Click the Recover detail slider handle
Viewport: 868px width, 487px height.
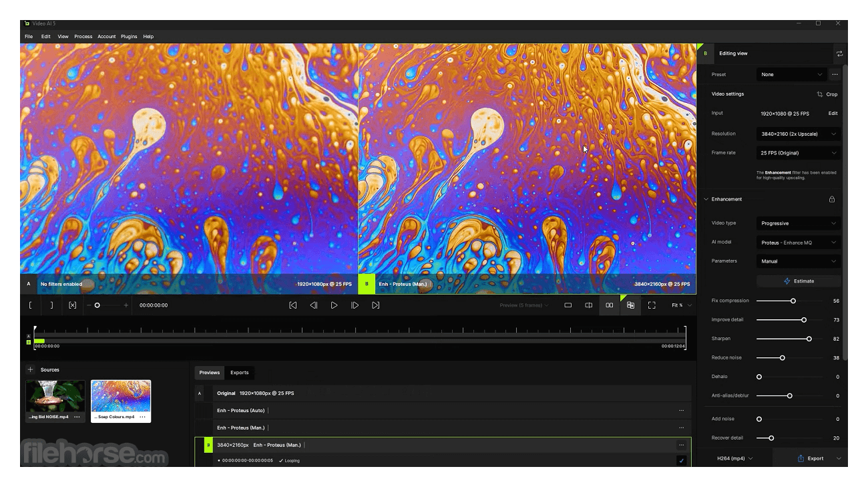pos(771,438)
